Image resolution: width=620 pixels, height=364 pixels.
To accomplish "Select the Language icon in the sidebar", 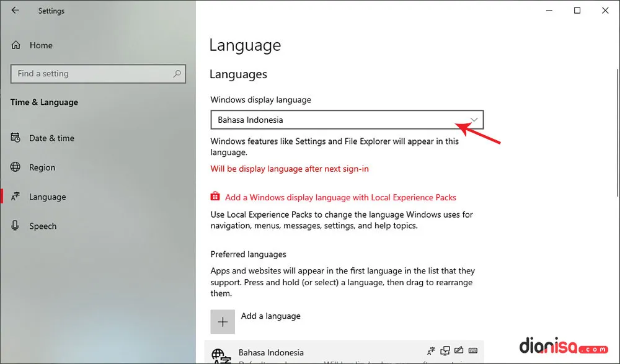I will [15, 197].
